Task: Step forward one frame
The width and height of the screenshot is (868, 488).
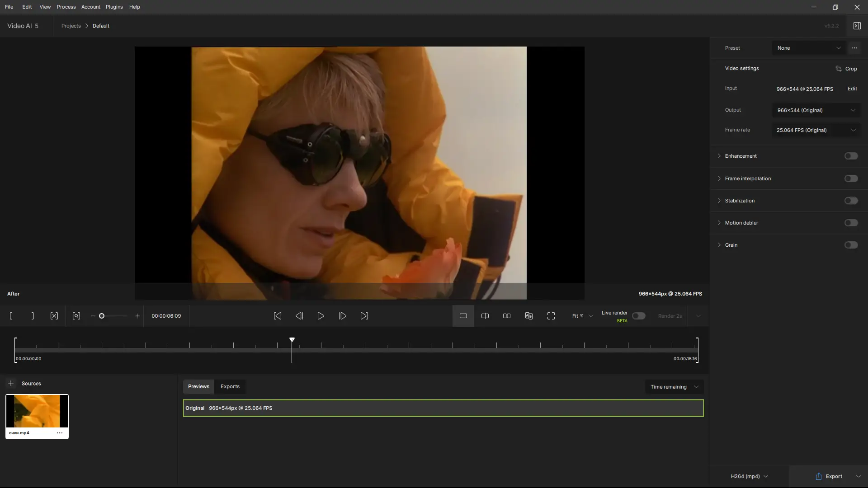Action: point(343,316)
